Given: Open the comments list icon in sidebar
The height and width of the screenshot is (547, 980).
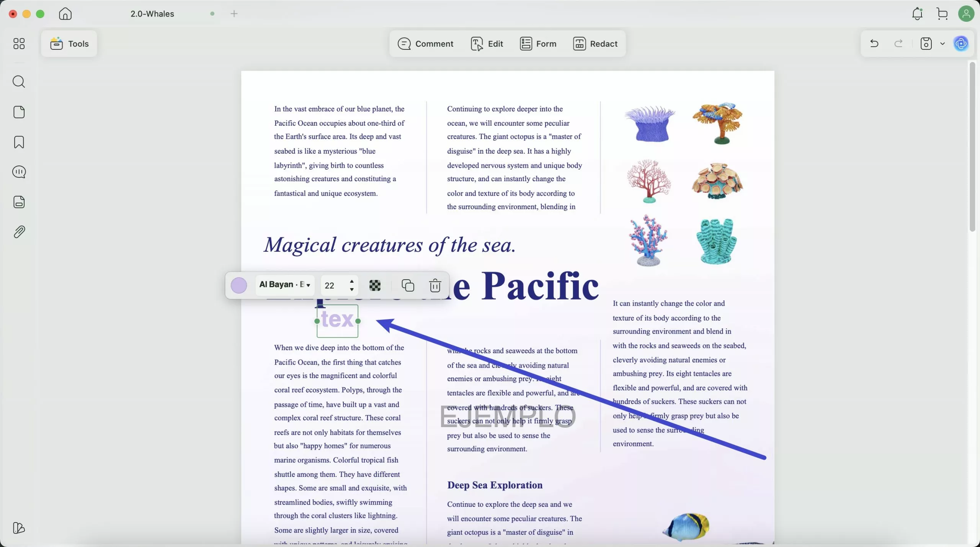Looking at the screenshot, I should click(x=19, y=172).
